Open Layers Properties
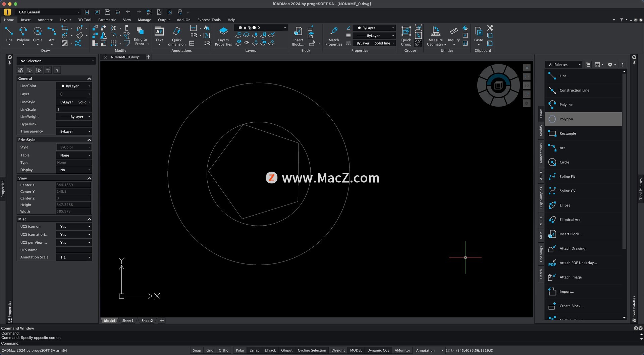This screenshot has height=355, width=644. (x=223, y=36)
